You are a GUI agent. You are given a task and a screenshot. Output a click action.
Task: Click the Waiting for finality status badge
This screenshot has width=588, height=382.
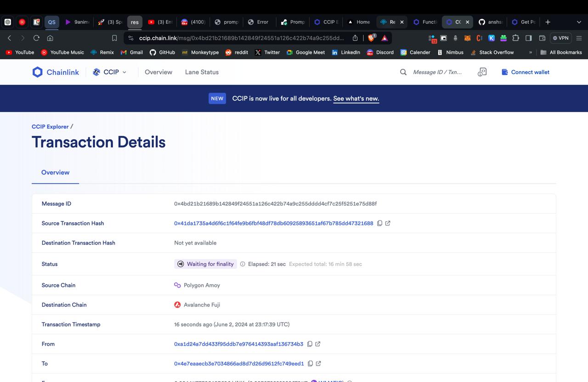(x=205, y=264)
